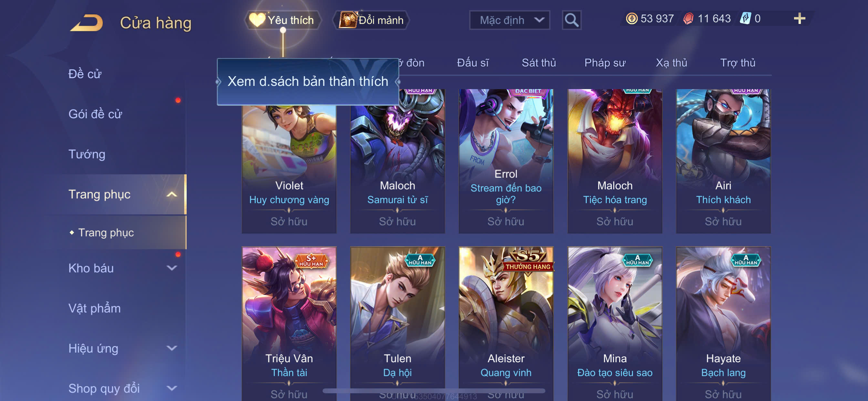Tap the blue ticket currency icon
The width and height of the screenshot is (868, 401).
point(745,18)
